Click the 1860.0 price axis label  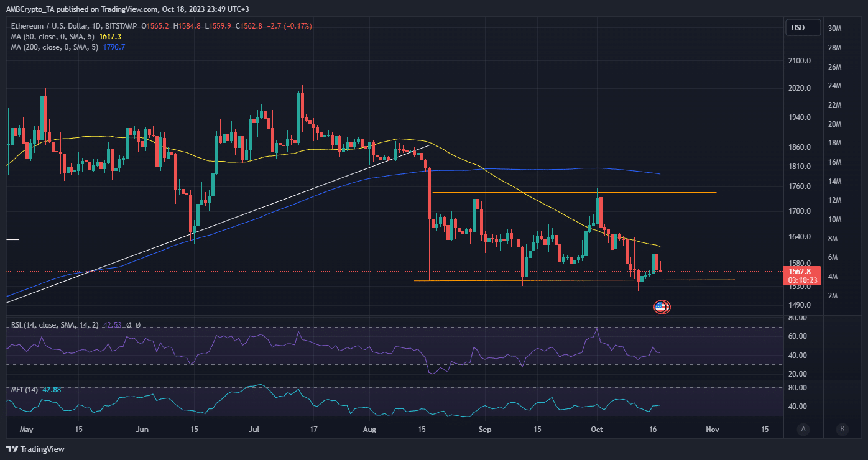click(x=798, y=147)
